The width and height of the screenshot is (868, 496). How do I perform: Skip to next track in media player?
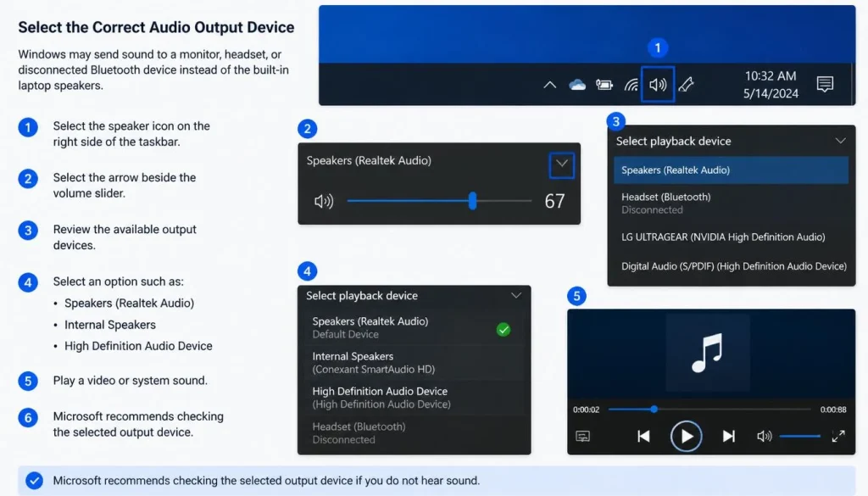click(728, 436)
